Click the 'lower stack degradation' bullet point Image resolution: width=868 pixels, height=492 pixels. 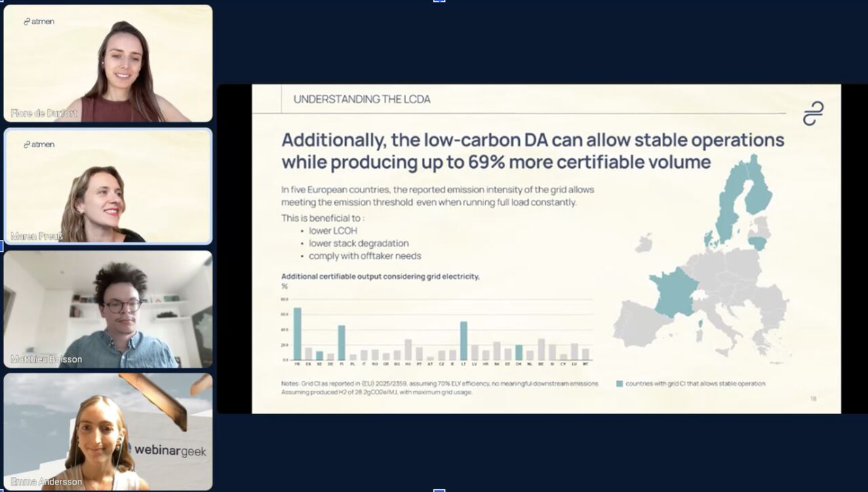coord(358,243)
